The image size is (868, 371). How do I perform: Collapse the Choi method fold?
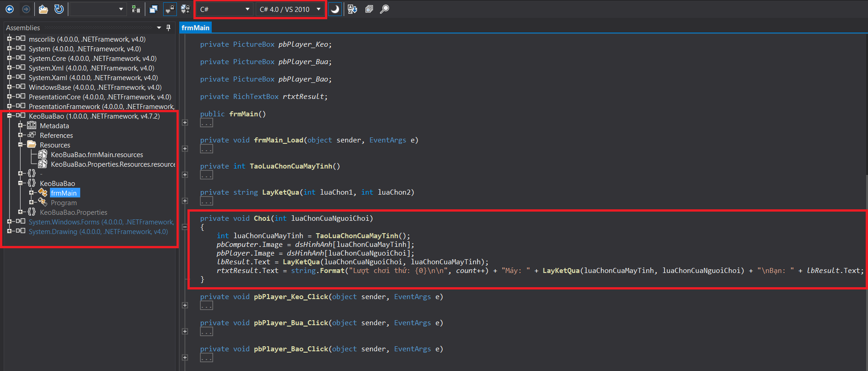185,227
